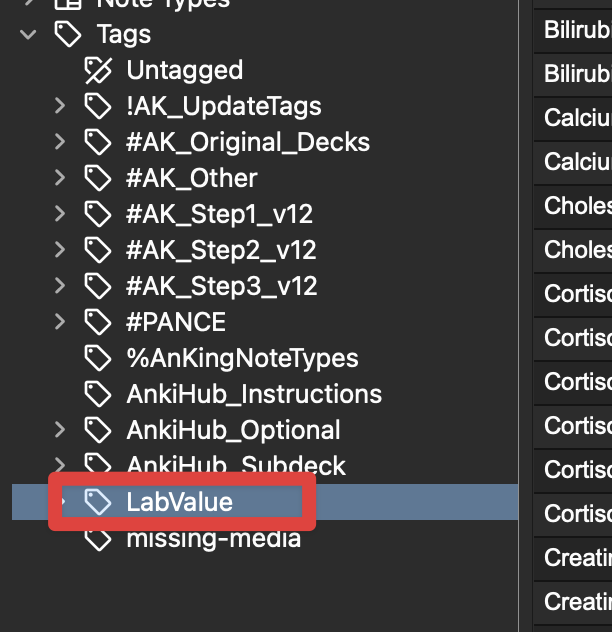Expand the #AK_Step2_v12 tag
Viewport: 612px width, 632px height.
(x=60, y=250)
